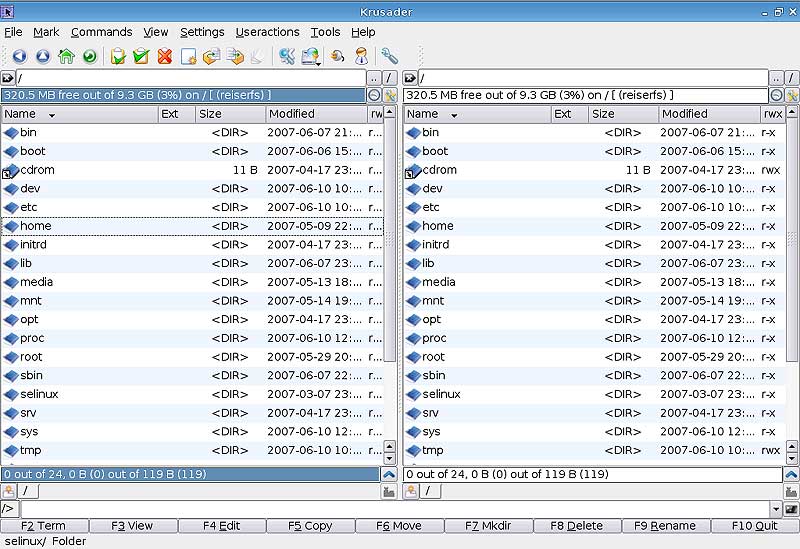The width and height of the screenshot is (800, 549).
Task: Open the Mark menu
Action: point(46,32)
